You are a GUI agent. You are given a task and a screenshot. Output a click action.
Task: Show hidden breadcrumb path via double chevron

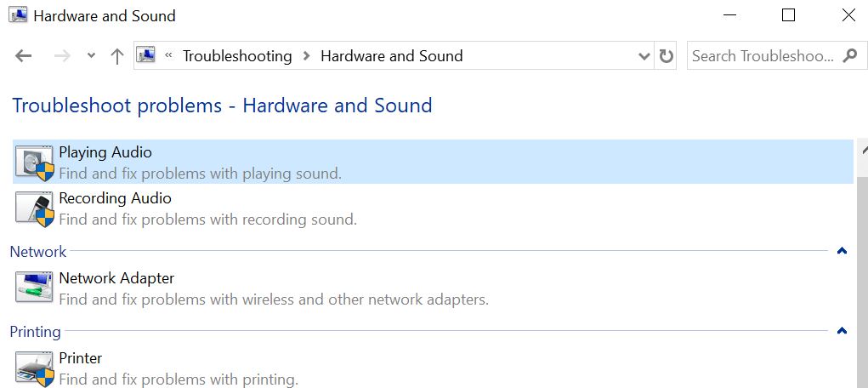click(x=169, y=55)
